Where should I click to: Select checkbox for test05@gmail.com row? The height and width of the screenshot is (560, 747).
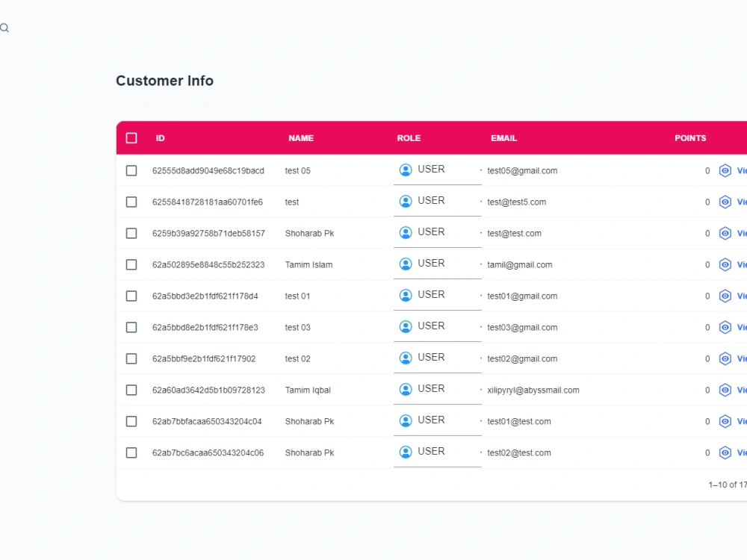coord(131,170)
